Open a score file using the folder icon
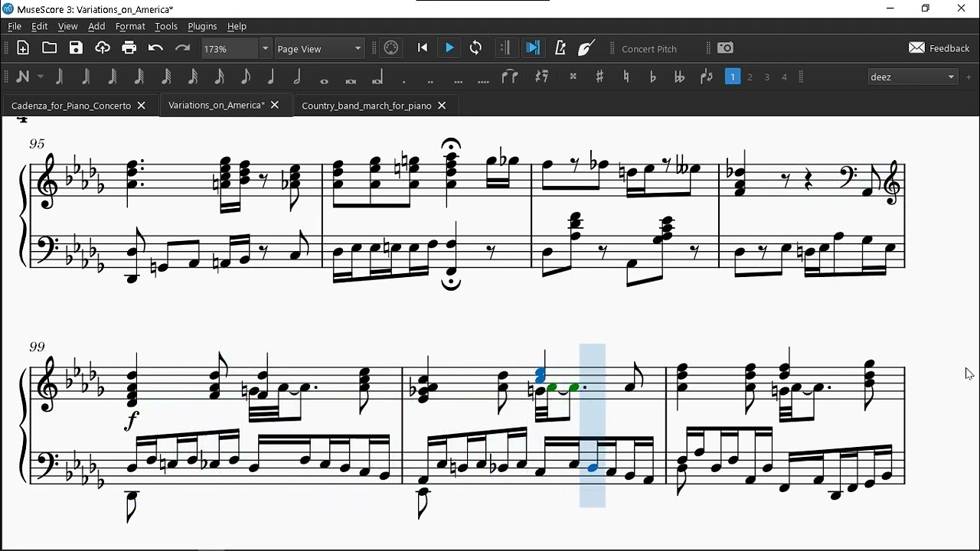The width and height of the screenshot is (980, 551). [49, 48]
